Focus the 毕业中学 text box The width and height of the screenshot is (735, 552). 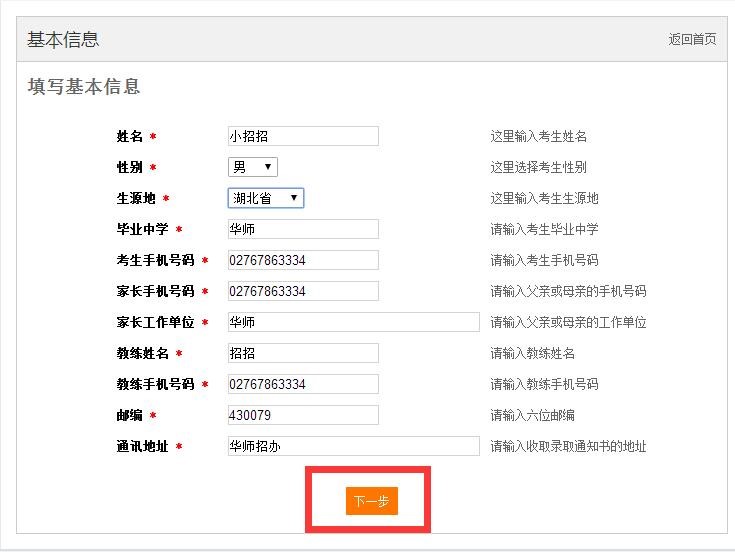[x=303, y=229]
